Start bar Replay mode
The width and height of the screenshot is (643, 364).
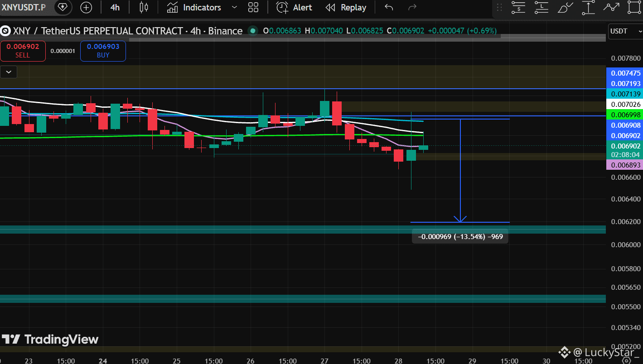pos(346,7)
